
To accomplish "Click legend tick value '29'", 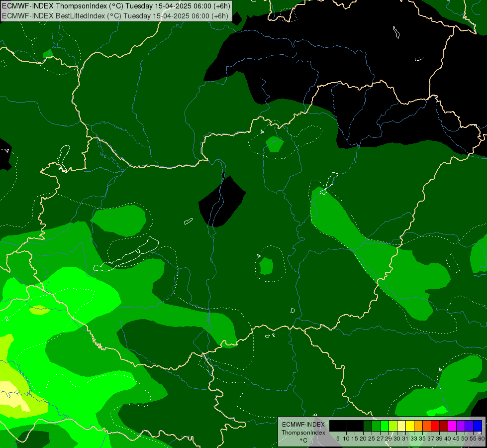I will 388,439.
